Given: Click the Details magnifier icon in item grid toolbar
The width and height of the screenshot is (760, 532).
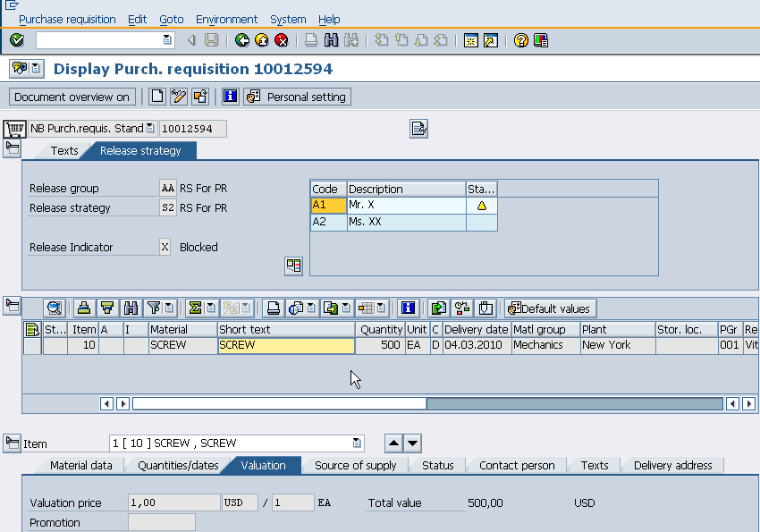Looking at the screenshot, I should pos(55,308).
